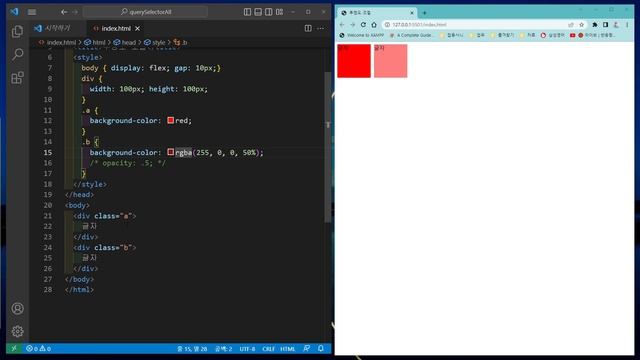Go back in Chrome browser

pos(342,25)
